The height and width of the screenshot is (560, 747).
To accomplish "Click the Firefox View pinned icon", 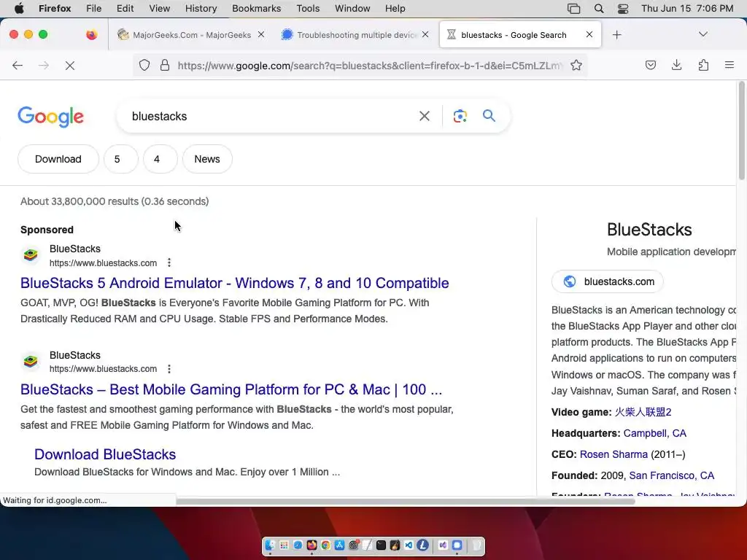I will pos(91,34).
